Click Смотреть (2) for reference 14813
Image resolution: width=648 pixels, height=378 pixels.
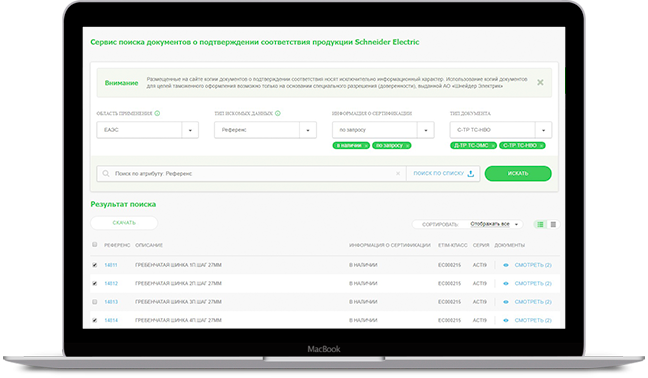(533, 302)
